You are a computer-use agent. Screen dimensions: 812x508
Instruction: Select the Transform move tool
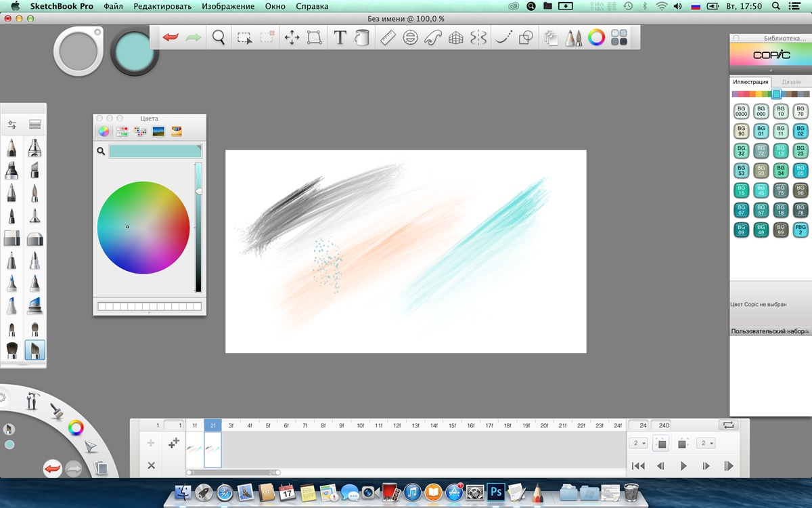[292, 38]
